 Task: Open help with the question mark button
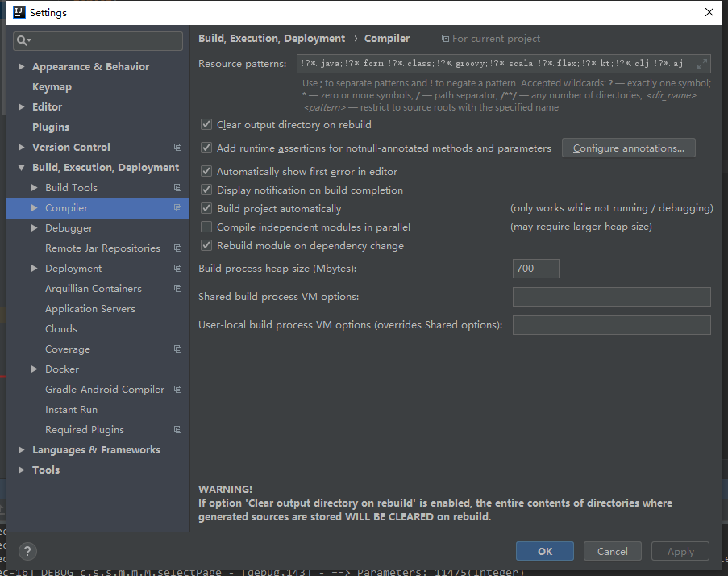27,551
